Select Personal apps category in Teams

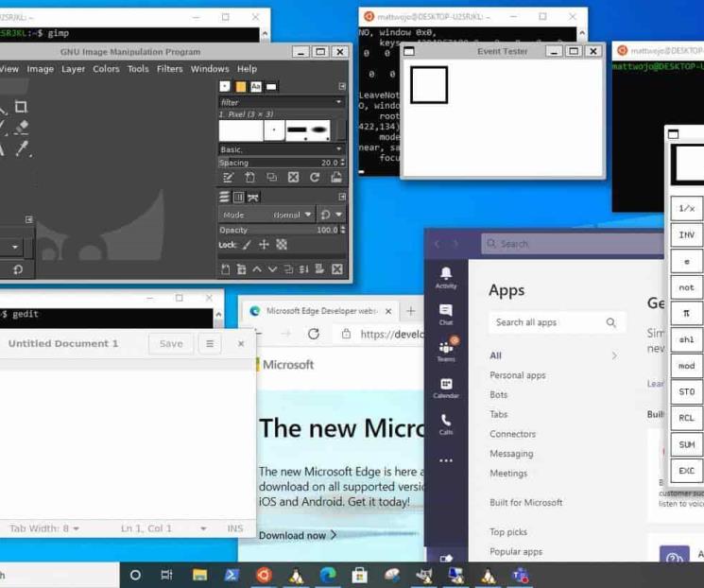click(x=518, y=375)
